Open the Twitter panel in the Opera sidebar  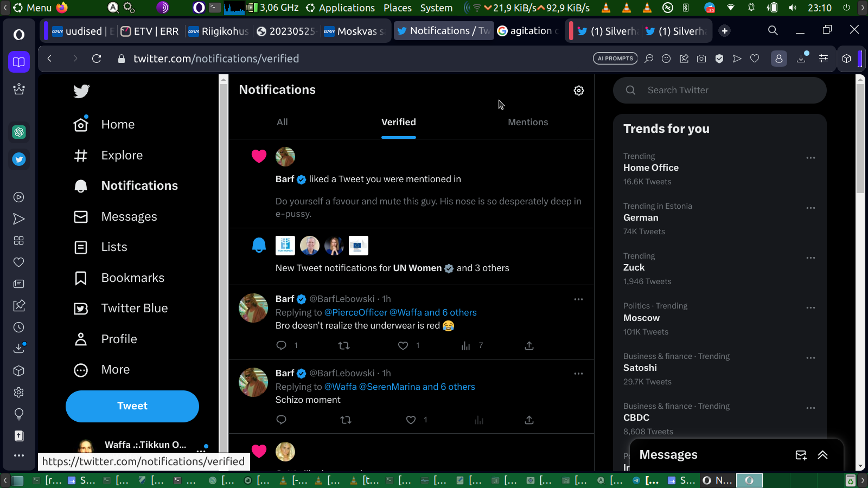[x=19, y=159]
